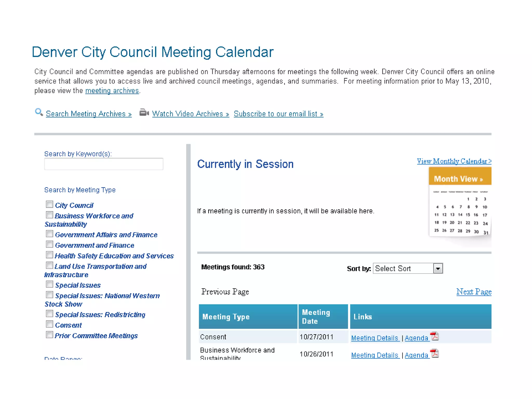Click the magnifying glass search icon
This screenshot has height=399, width=532.
click(x=39, y=112)
